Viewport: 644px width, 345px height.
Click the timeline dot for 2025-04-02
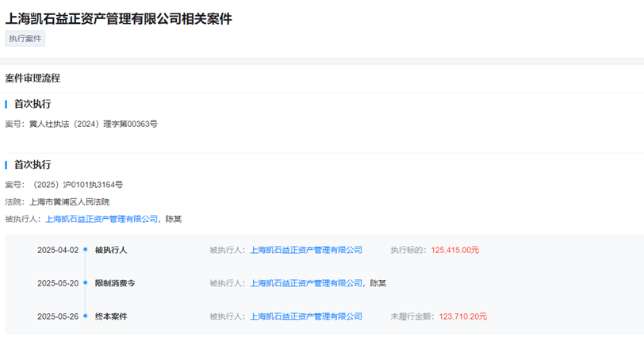point(85,250)
